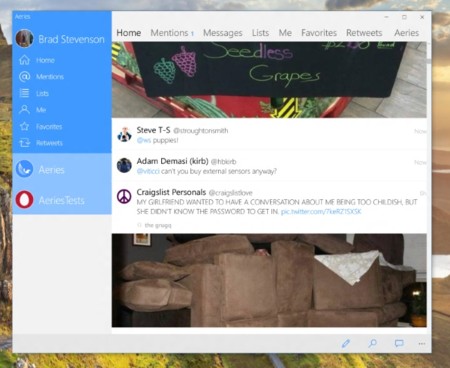Screen dimensions: 450x368
Task: Click the Brad Stevenson account name
Action: [71, 39]
